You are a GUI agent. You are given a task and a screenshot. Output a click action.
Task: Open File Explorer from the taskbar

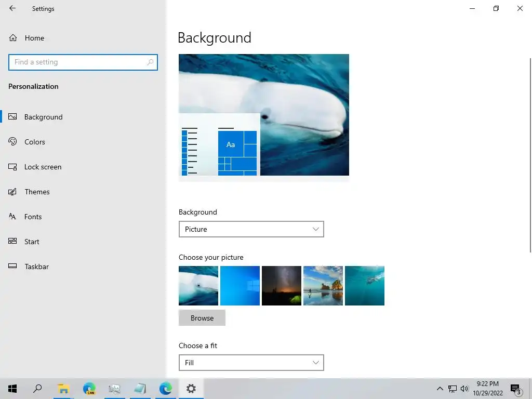pos(63,389)
